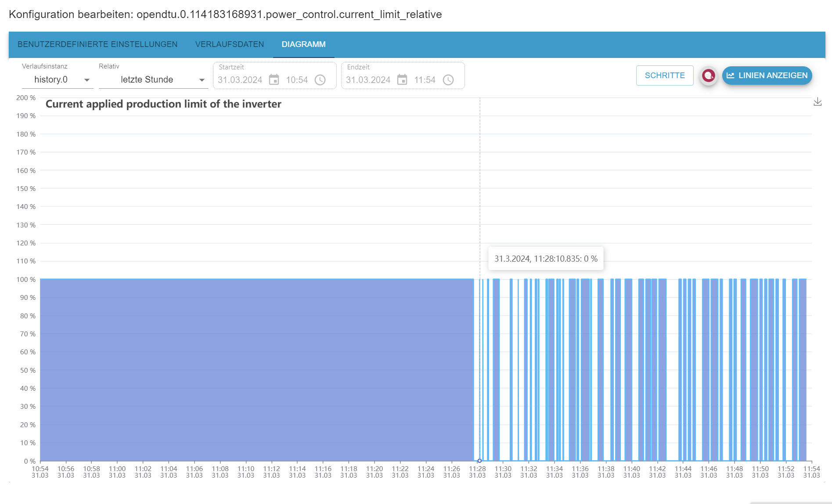Toggle Linien anzeigen button
The height and width of the screenshot is (504, 832).
pos(767,76)
